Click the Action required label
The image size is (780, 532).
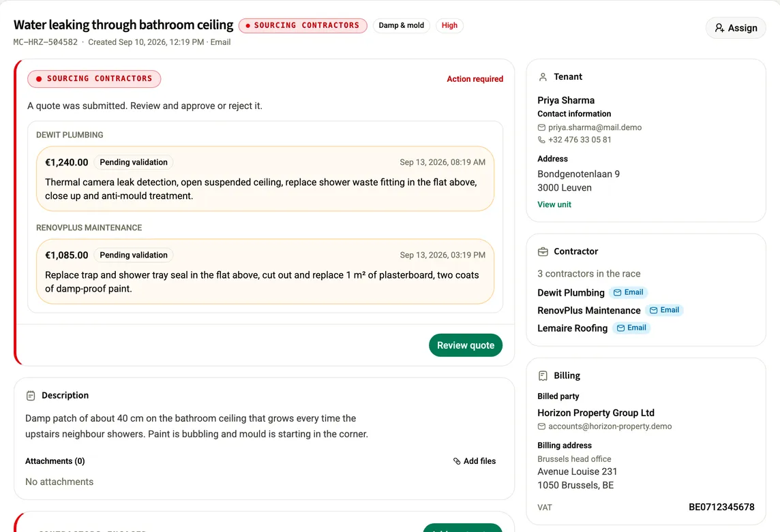point(475,79)
